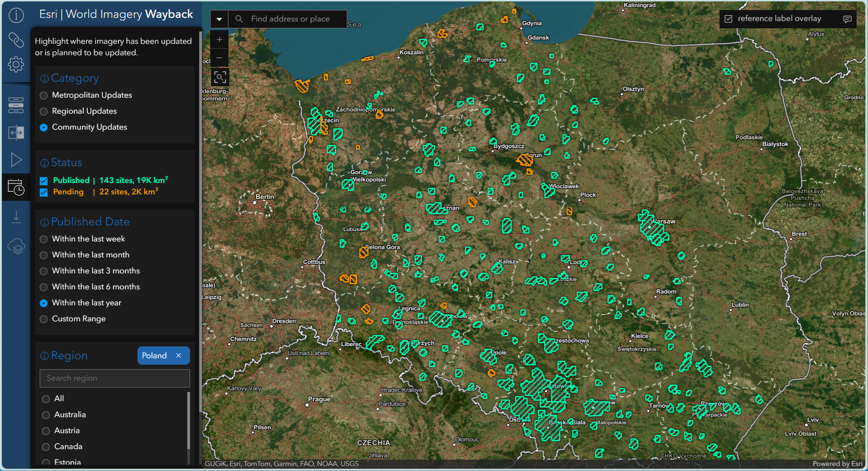Toggle reference label overlay checkbox
Screen dimensions: 868x471
pos(729,19)
